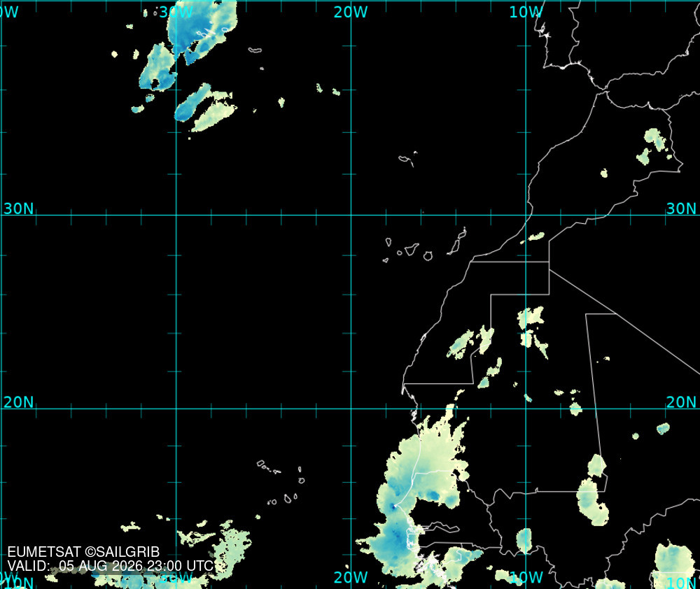Select the 20N and 10W grid intersection
700x589 pixels.
526,409
